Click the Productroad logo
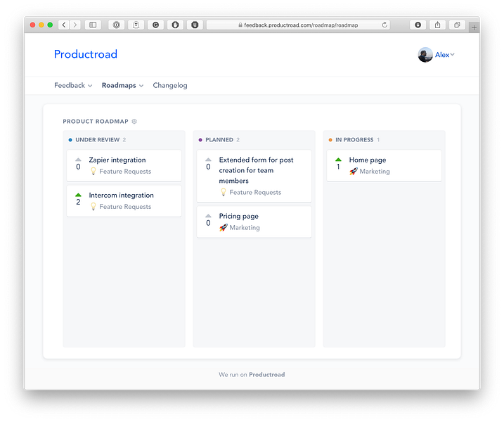Viewport: 504px width, 422px height. 86,54
